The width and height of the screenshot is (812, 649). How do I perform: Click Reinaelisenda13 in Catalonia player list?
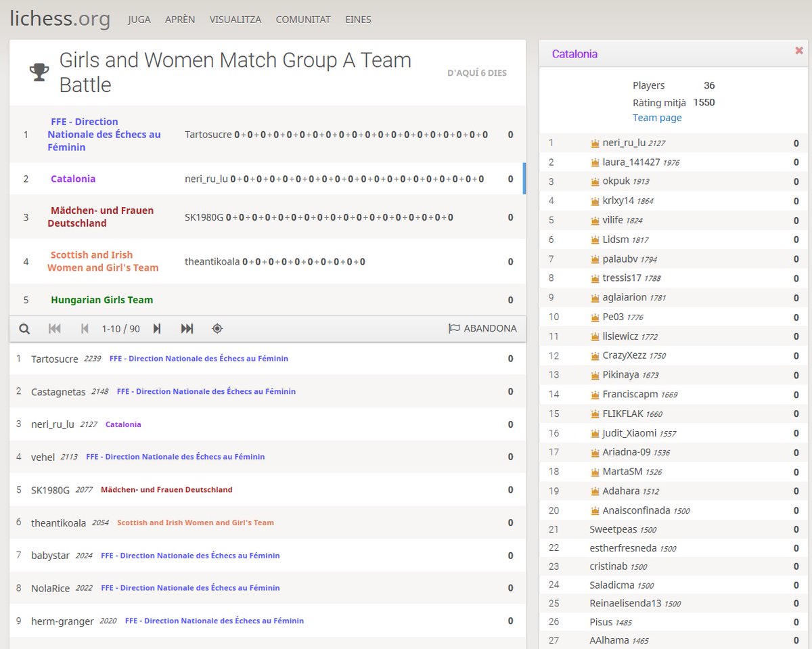pos(625,604)
